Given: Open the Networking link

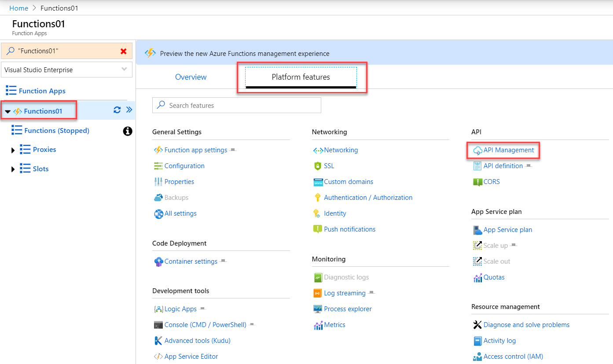Looking at the screenshot, I should pyautogui.click(x=341, y=150).
